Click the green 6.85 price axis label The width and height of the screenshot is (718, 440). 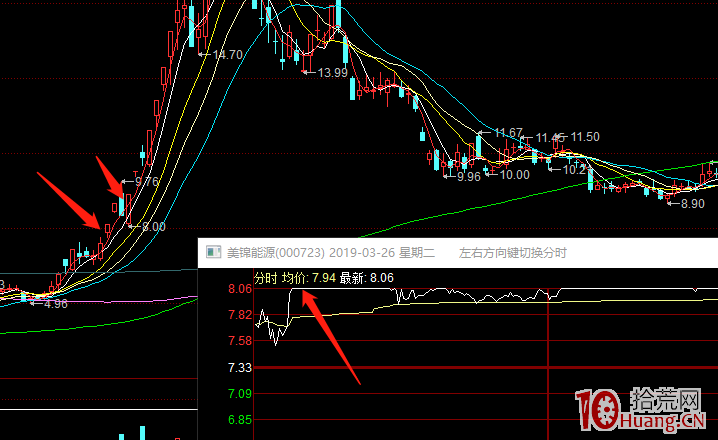point(240,420)
